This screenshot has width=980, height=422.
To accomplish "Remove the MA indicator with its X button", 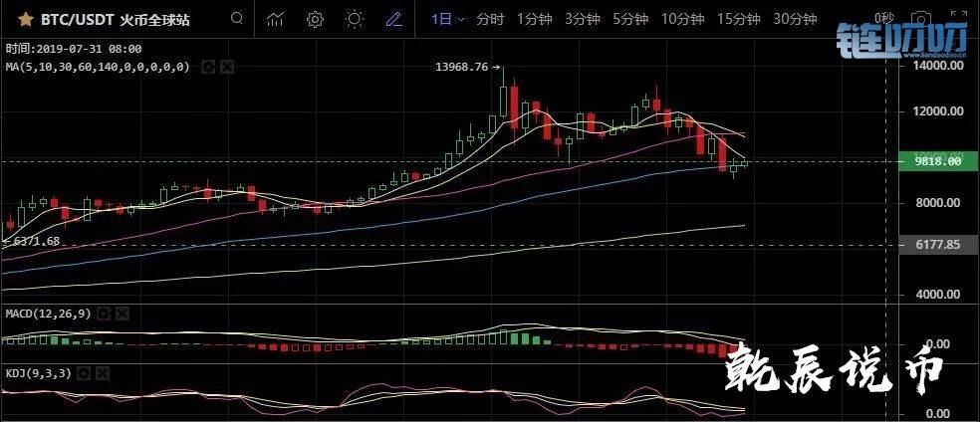I will (227, 67).
